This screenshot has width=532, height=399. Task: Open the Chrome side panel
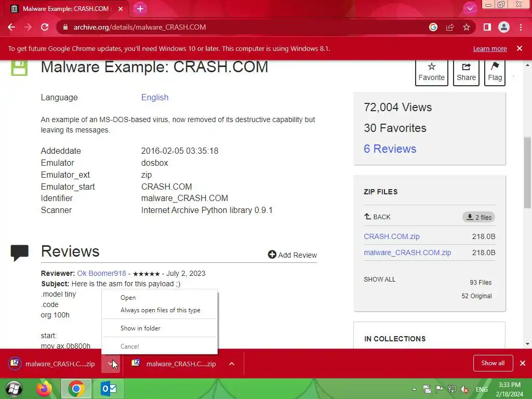coord(487,27)
